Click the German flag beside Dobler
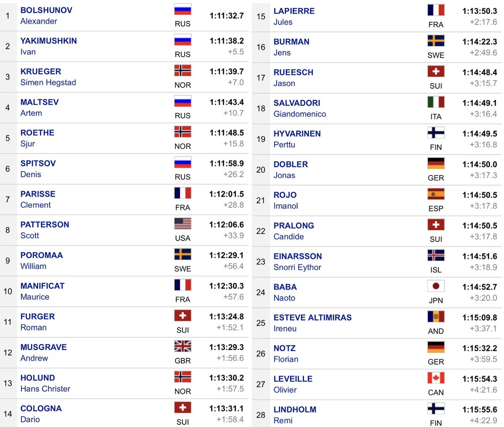 coord(436,163)
